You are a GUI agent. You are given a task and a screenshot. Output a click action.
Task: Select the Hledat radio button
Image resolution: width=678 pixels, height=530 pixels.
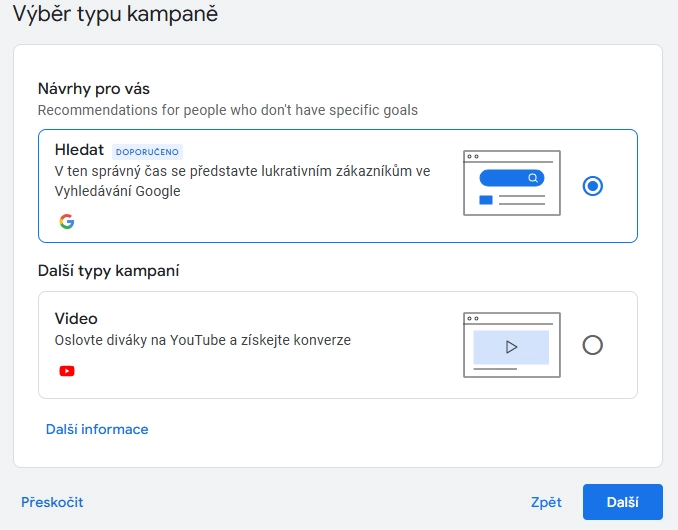pos(592,186)
